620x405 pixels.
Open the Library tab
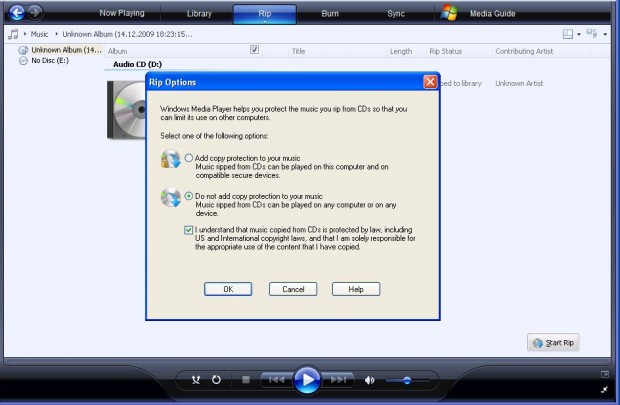coord(199,13)
